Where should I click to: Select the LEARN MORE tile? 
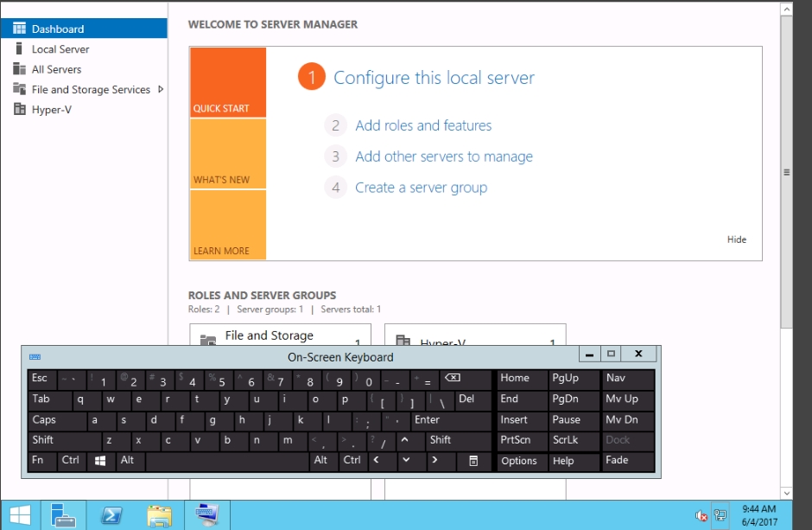[x=228, y=225]
